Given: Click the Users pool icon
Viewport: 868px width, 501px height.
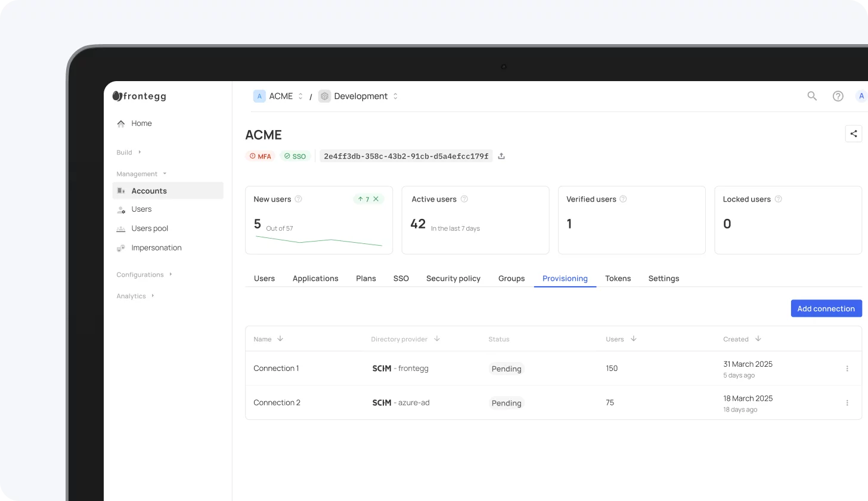Looking at the screenshot, I should click(x=121, y=228).
